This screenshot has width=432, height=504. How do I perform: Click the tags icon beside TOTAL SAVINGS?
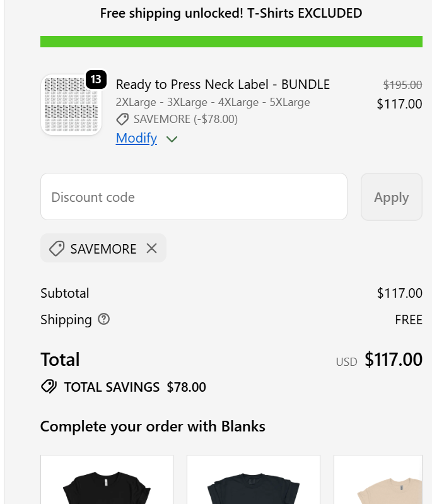49,387
